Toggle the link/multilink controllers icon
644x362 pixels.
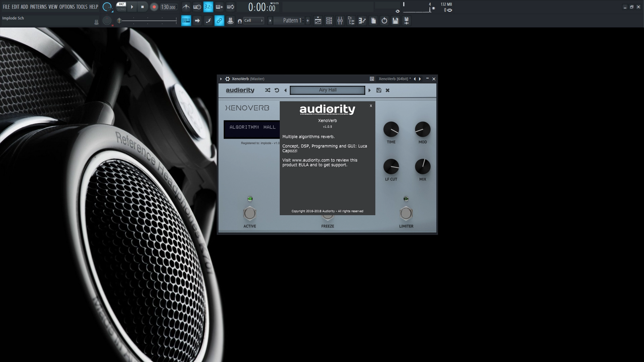(x=219, y=21)
